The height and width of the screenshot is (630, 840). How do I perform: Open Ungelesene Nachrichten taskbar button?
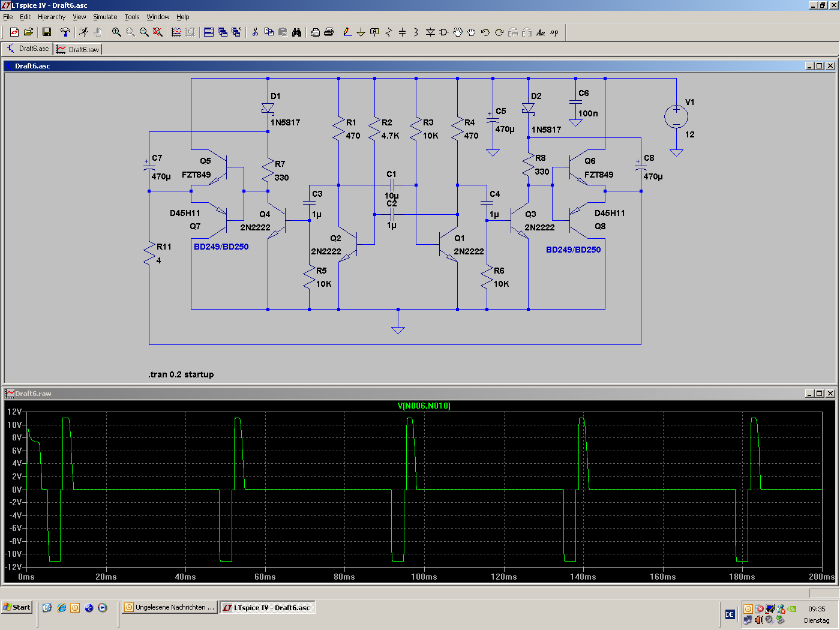click(169, 607)
